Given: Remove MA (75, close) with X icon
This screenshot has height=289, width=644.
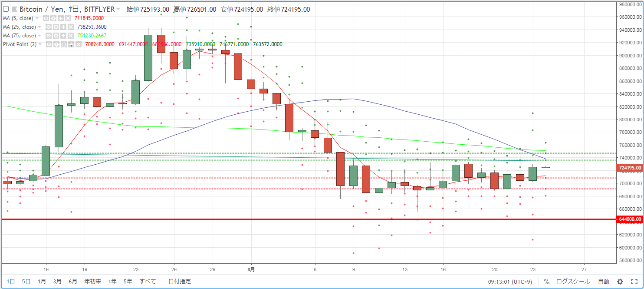Looking at the screenshot, I should coord(71,36).
